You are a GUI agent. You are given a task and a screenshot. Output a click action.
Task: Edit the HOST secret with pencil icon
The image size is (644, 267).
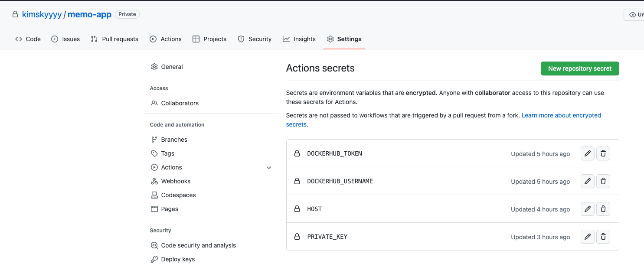[588, 209]
